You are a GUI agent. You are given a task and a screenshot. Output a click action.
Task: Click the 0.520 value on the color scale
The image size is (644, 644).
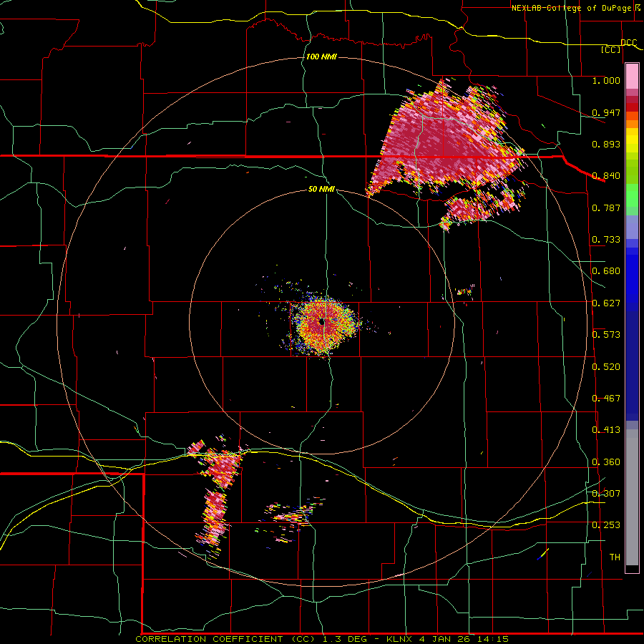pyautogui.click(x=606, y=367)
